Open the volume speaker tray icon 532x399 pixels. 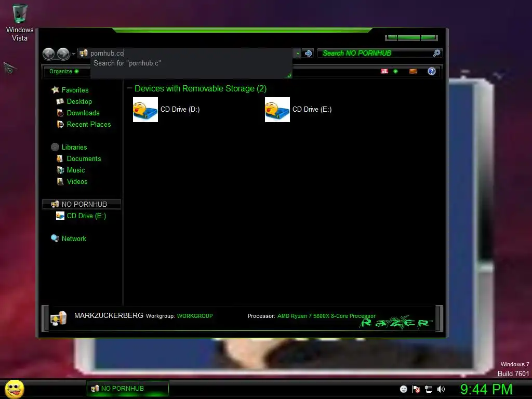coord(441,389)
